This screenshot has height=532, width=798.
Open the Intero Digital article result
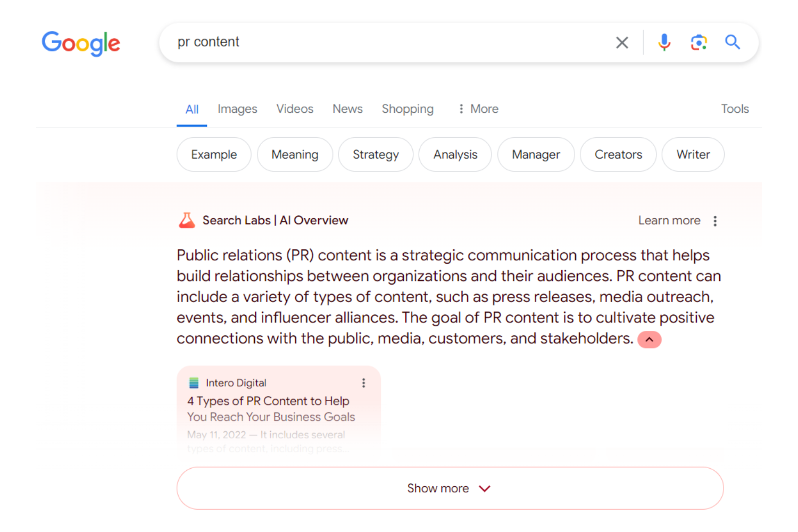coord(269,409)
